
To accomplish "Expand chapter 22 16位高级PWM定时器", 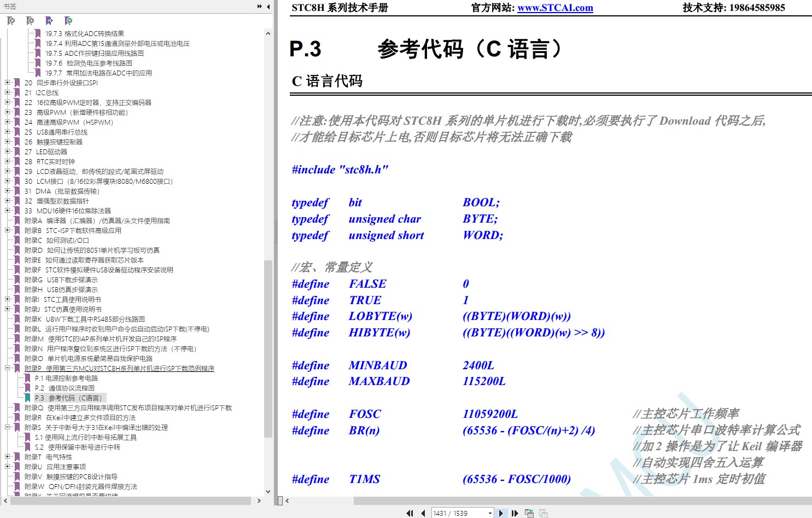I will pyautogui.click(x=8, y=102).
